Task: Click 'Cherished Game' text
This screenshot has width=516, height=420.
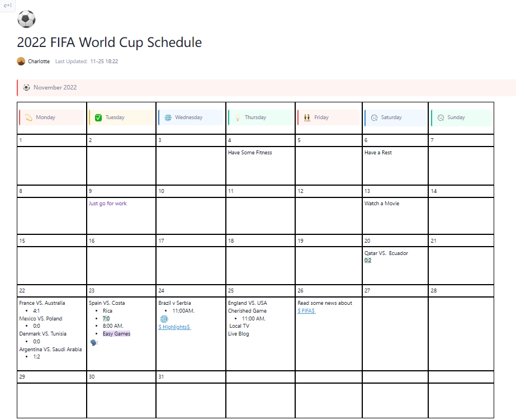Action: (247, 311)
